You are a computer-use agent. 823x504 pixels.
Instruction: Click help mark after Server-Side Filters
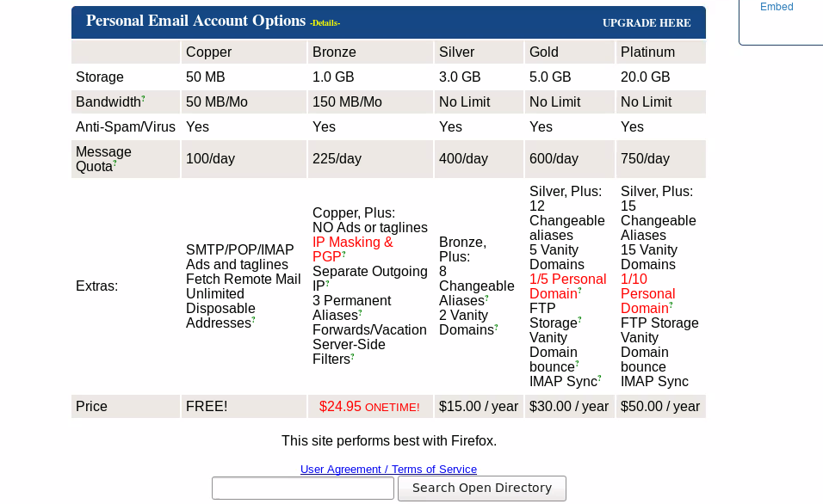pyautogui.click(x=353, y=355)
